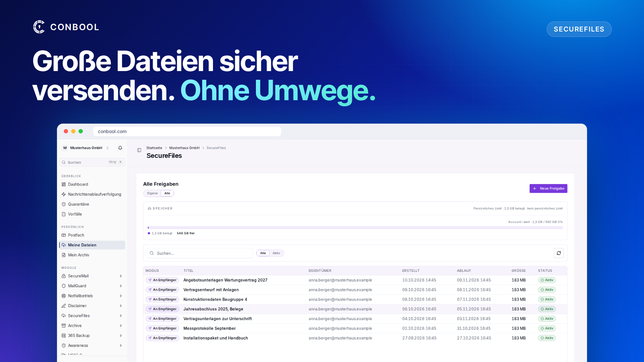Image resolution: width=644 pixels, height=362 pixels.
Task: Expand the Awareness module chevron
Action: click(121, 346)
